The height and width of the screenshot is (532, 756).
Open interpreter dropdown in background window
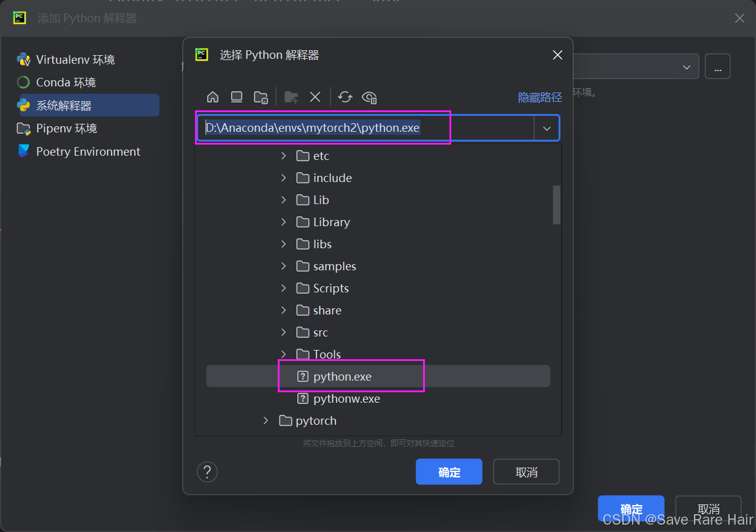click(687, 67)
